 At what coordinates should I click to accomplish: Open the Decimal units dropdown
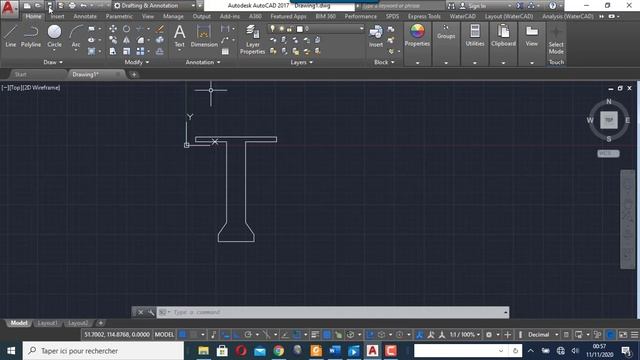tap(543, 335)
